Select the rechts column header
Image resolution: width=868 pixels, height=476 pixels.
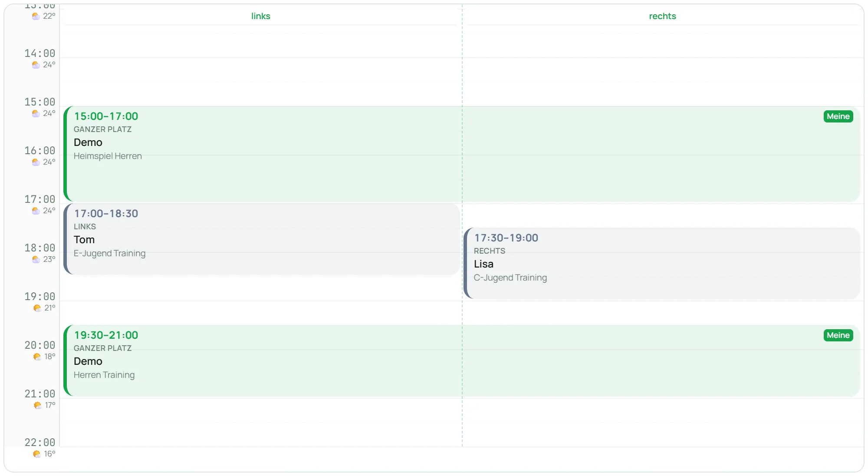click(662, 16)
